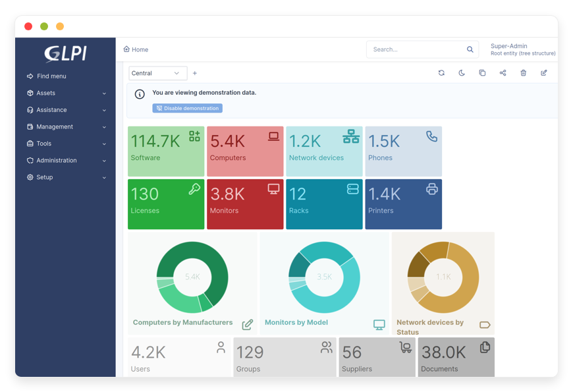Open the 56 Suppliers card

pos(377,357)
